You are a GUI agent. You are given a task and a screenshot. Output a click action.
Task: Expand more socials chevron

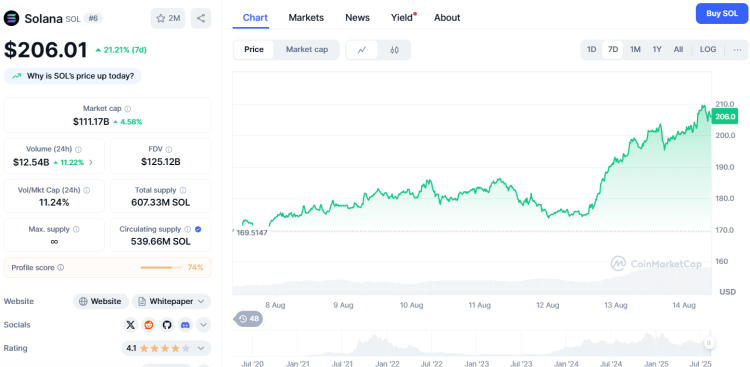coord(203,325)
